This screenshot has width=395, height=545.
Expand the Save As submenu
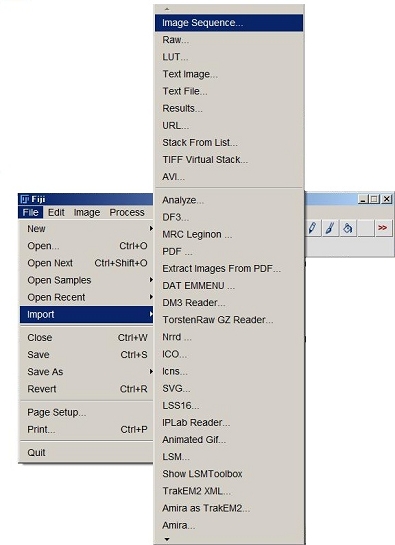pos(86,372)
